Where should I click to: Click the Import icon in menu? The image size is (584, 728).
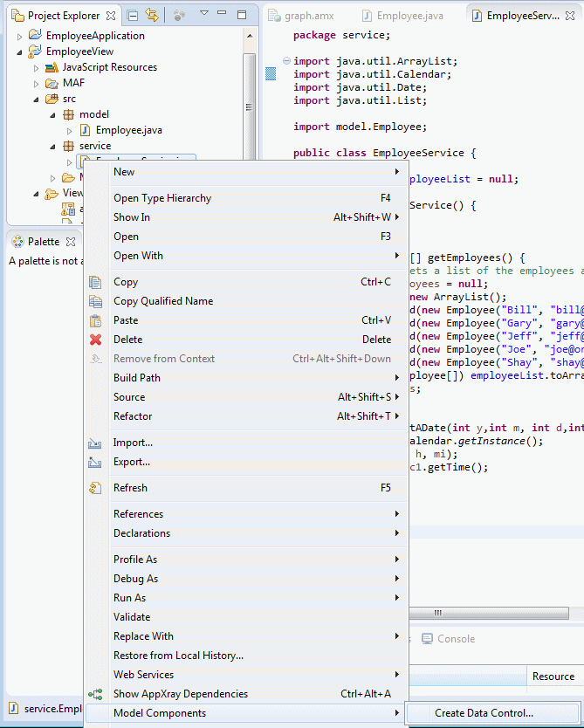[x=94, y=443]
